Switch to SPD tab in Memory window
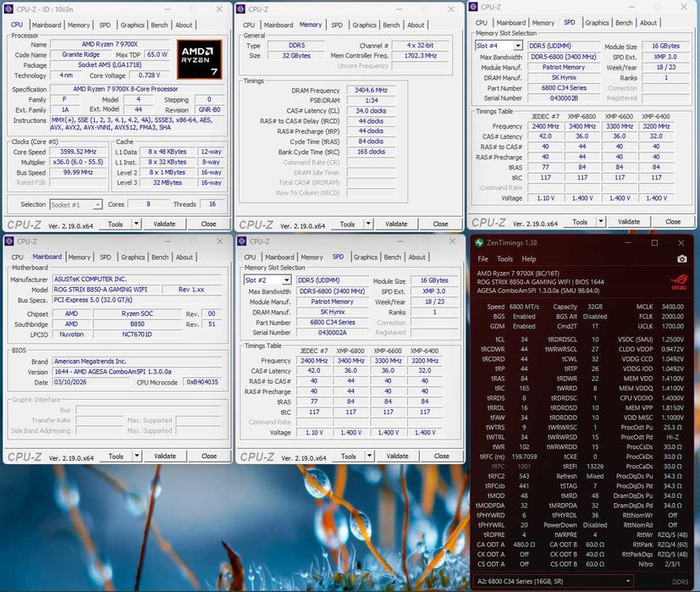700x592 pixels. point(337,25)
